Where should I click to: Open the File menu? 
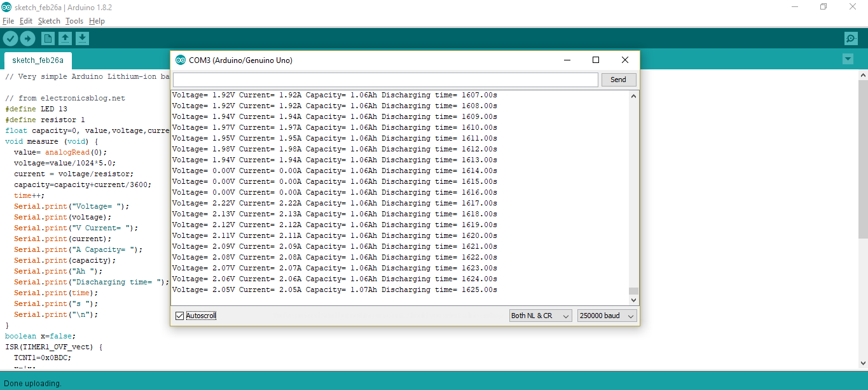point(8,21)
